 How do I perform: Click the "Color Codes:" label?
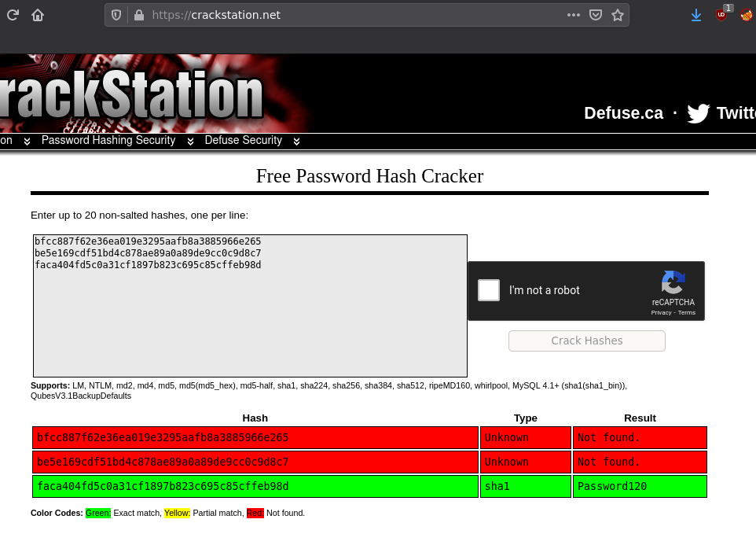tap(57, 513)
